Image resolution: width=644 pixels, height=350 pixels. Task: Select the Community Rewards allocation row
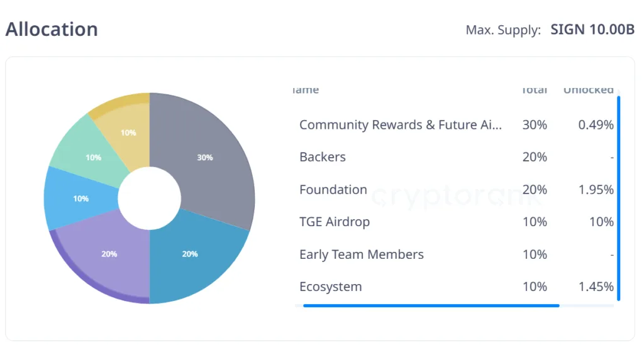[x=401, y=124]
